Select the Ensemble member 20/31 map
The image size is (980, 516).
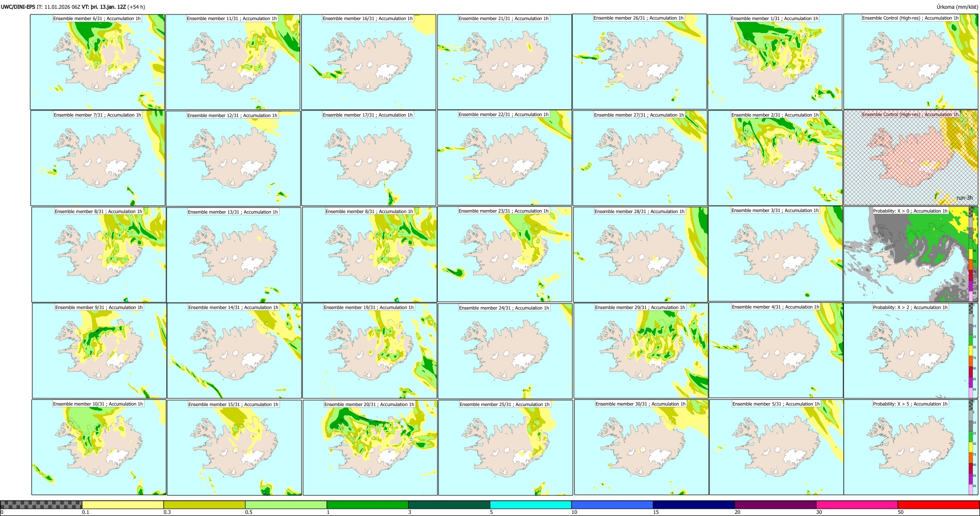[x=370, y=448]
